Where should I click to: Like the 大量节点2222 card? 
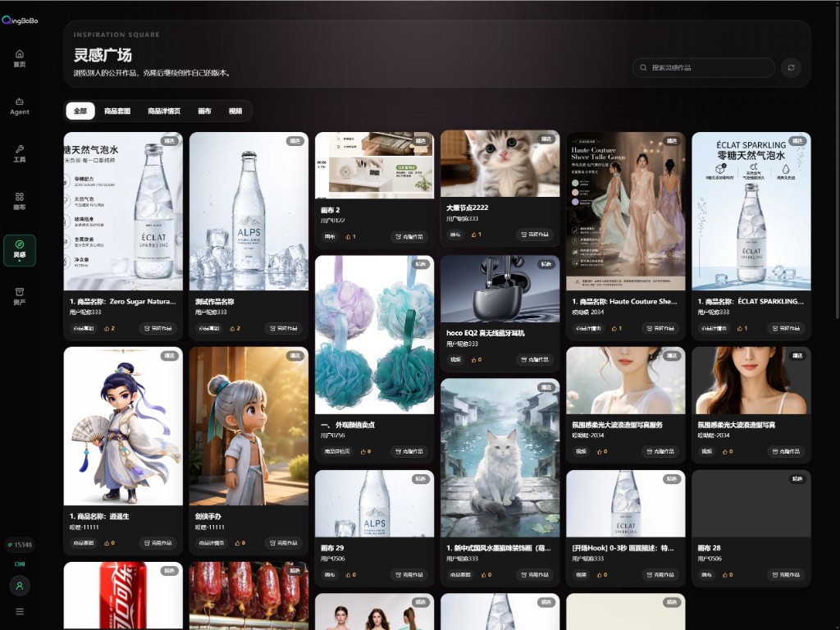pyautogui.click(x=477, y=234)
